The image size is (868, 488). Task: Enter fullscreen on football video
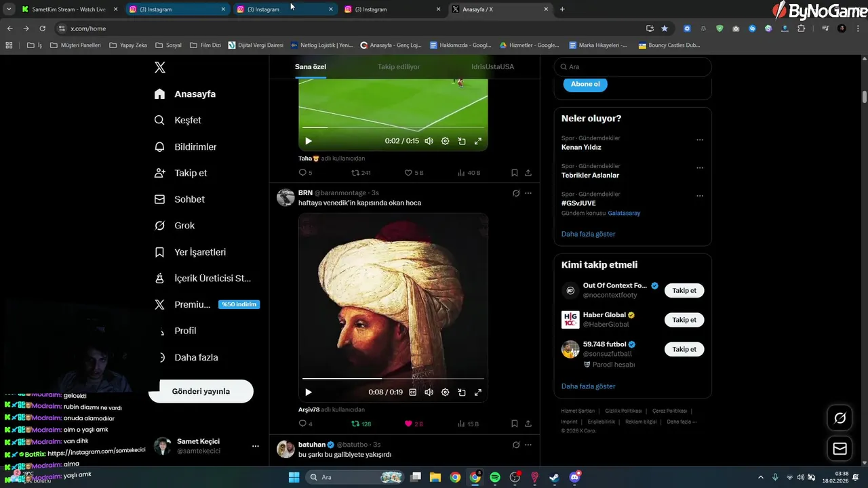[x=478, y=141]
